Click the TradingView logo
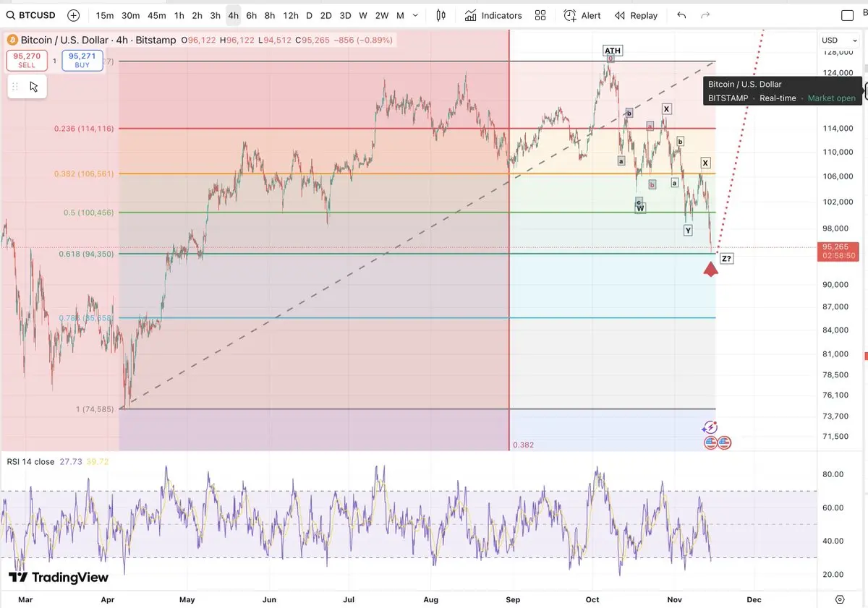This screenshot has width=868, height=608. click(59, 578)
